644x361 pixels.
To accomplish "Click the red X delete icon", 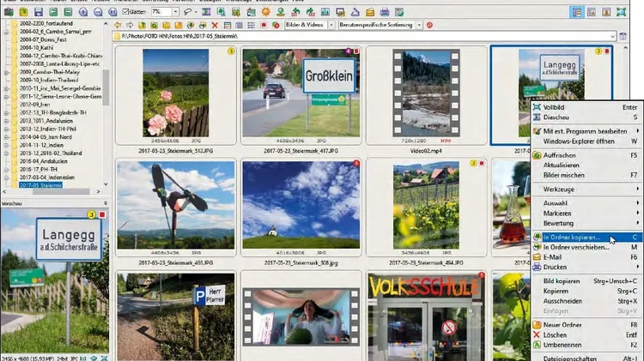I will pyautogui.click(x=215, y=25).
